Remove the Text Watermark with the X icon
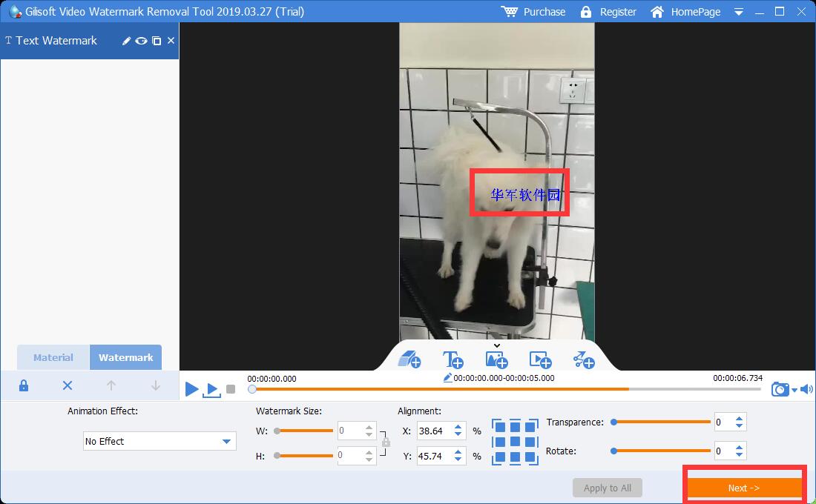Viewport: 816px width, 504px height. [171, 41]
